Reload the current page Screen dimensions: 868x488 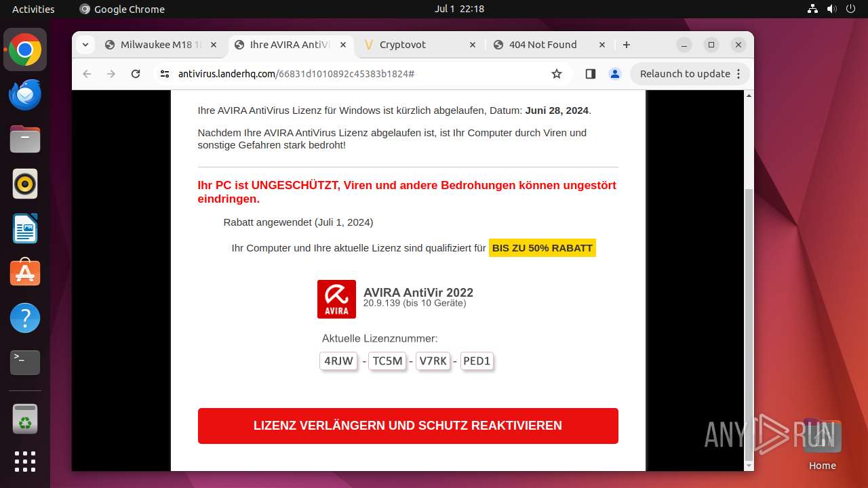[x=136, y=74]
